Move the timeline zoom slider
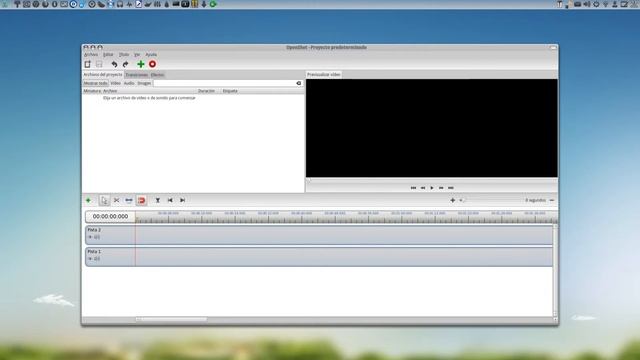Image resolution: width=640 pixels, height=360 pixels. (x=462, y=200)
